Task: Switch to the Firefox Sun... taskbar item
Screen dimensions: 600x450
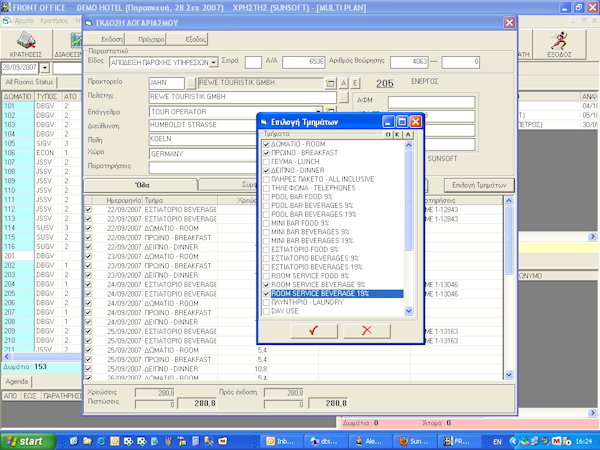Action: 413,441
